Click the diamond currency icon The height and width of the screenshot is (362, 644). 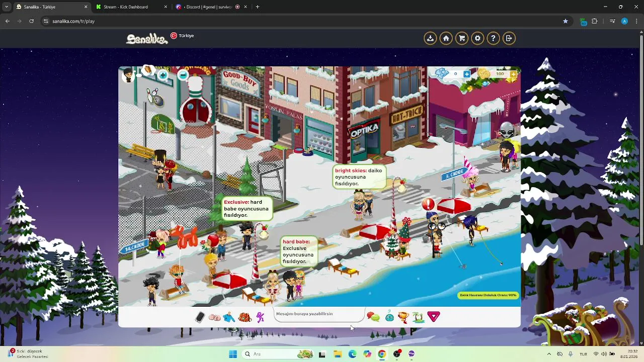(x=442, y=74)
